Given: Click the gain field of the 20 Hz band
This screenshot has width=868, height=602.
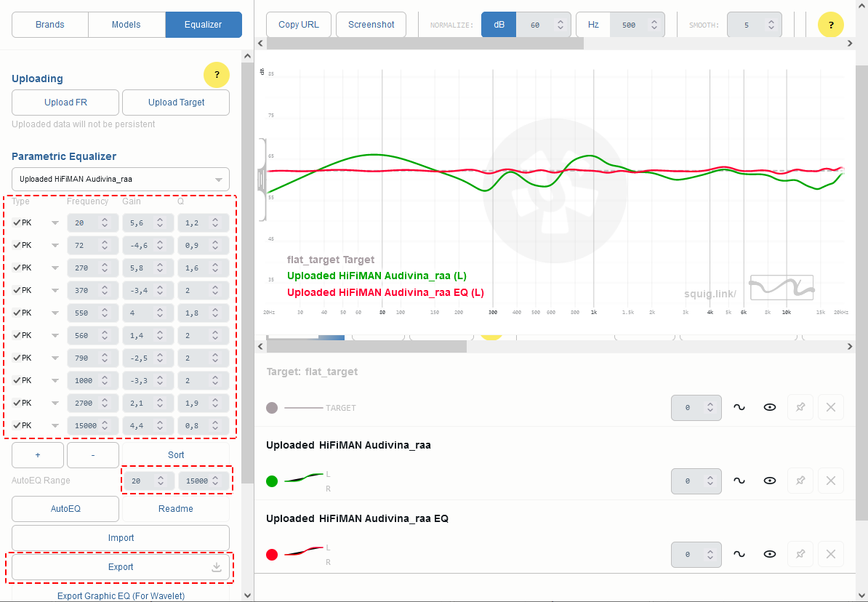Looking at the screenshot, I should tap(148, 222).
